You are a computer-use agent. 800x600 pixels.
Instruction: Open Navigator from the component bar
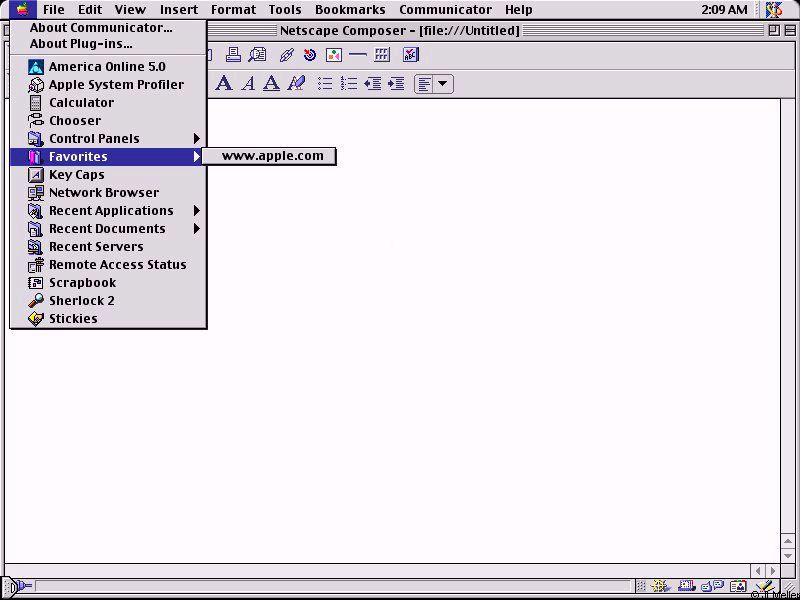661,587
